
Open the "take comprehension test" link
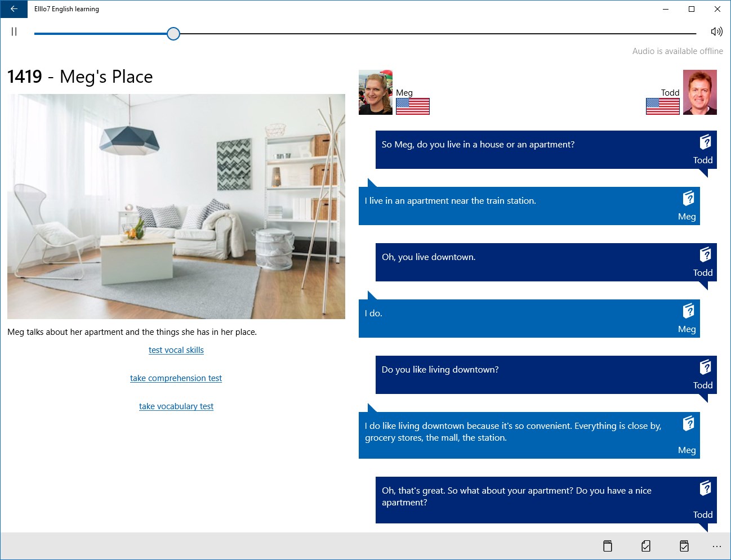[x=176, y=378]
